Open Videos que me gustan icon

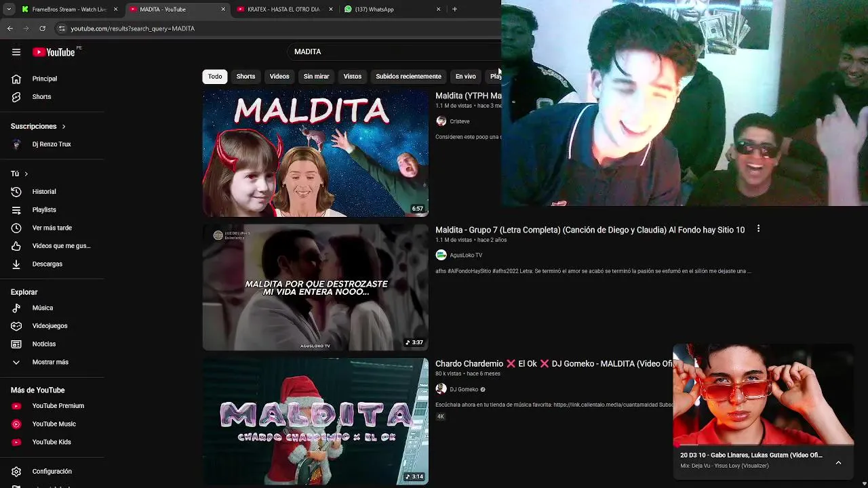[x=16, y=246]
